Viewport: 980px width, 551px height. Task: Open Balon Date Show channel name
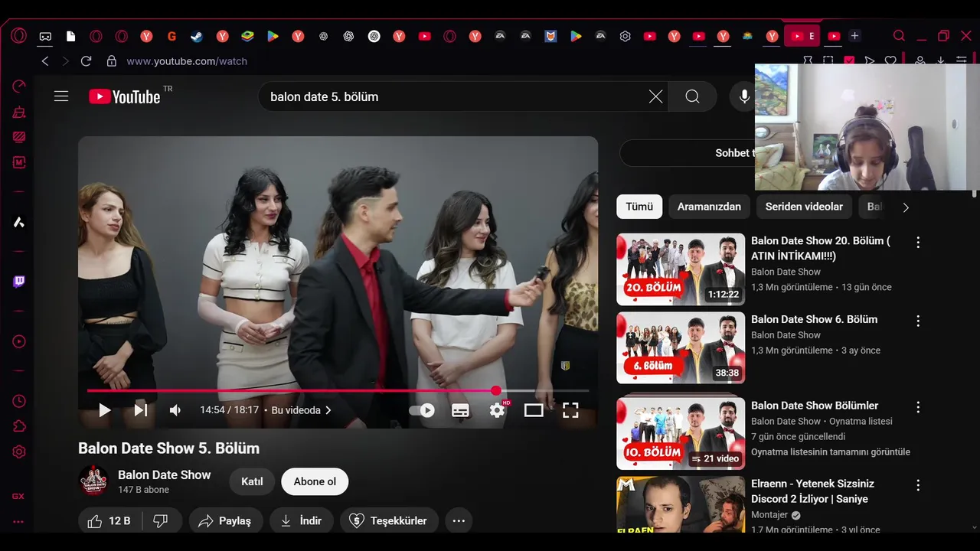(164, 474)
